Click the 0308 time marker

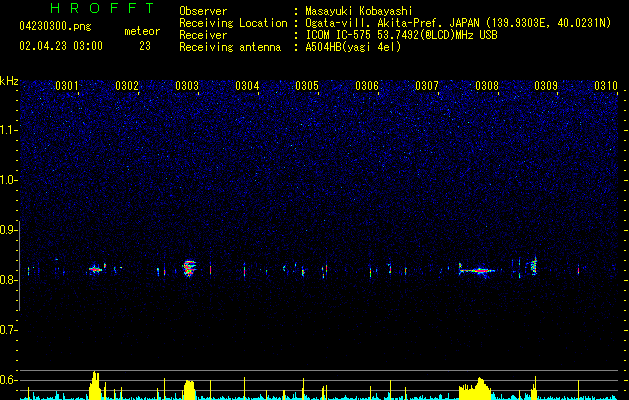click(x=487, y=86)
